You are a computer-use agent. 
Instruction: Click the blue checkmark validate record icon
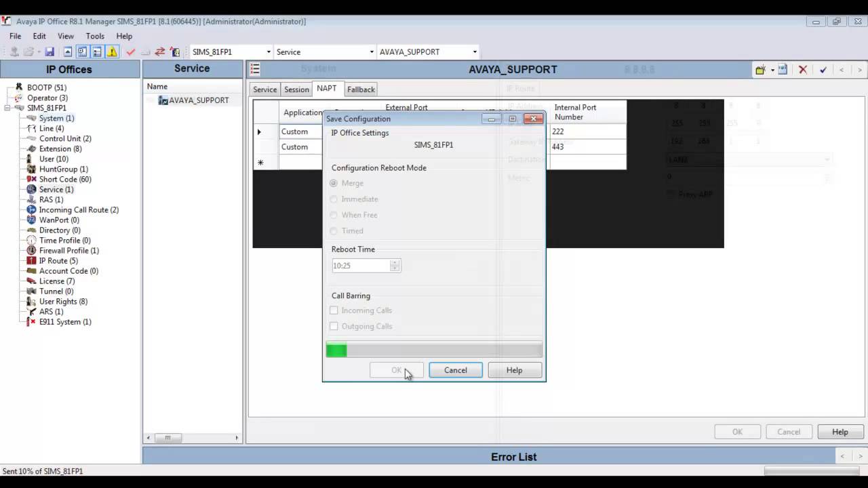[x=823, y=69]
